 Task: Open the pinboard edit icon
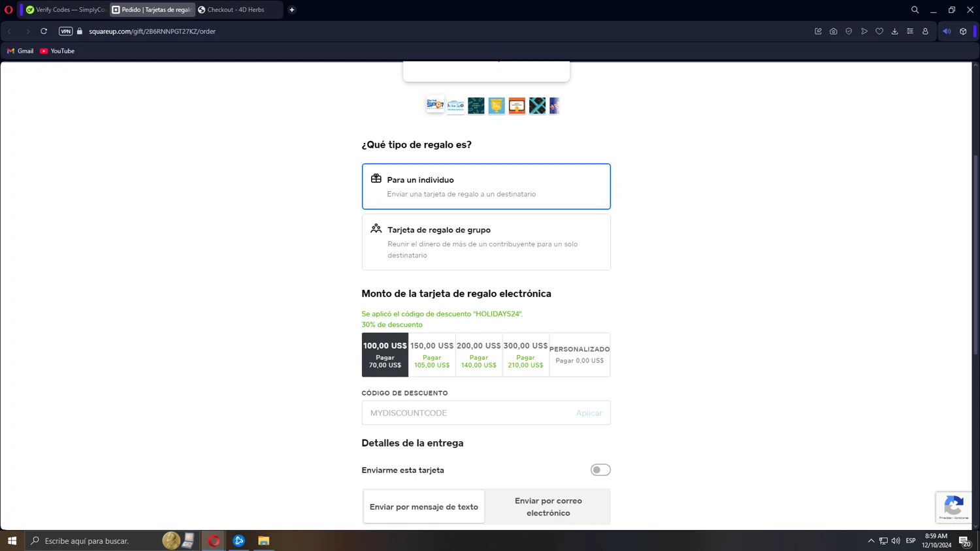click(x=818, y=31)
